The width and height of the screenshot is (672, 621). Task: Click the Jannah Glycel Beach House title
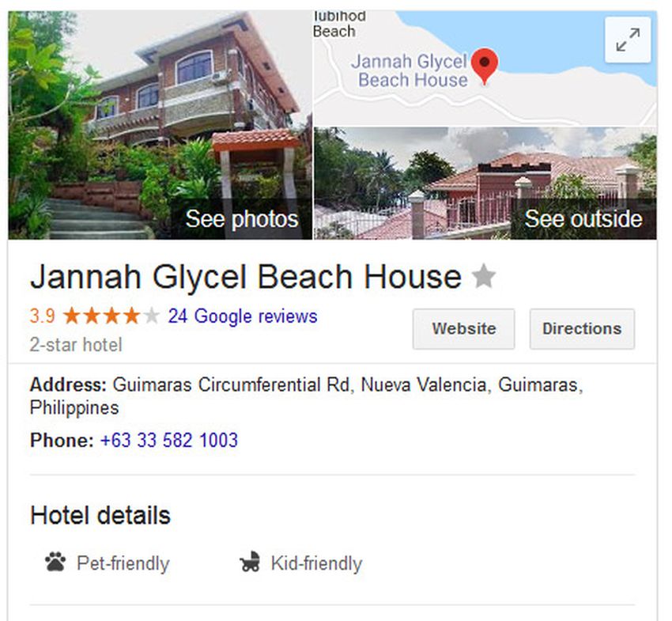tap(246, 277)
